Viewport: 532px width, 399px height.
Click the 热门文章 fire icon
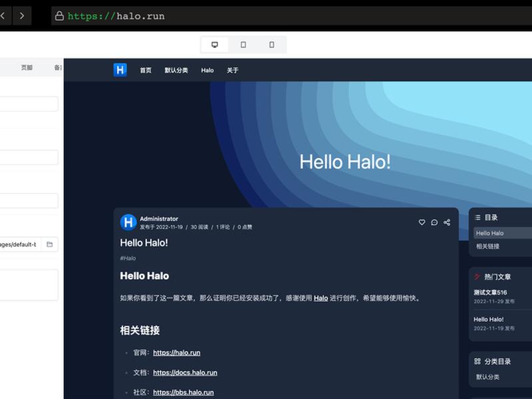pyautogui.click(x=477, y=277)
